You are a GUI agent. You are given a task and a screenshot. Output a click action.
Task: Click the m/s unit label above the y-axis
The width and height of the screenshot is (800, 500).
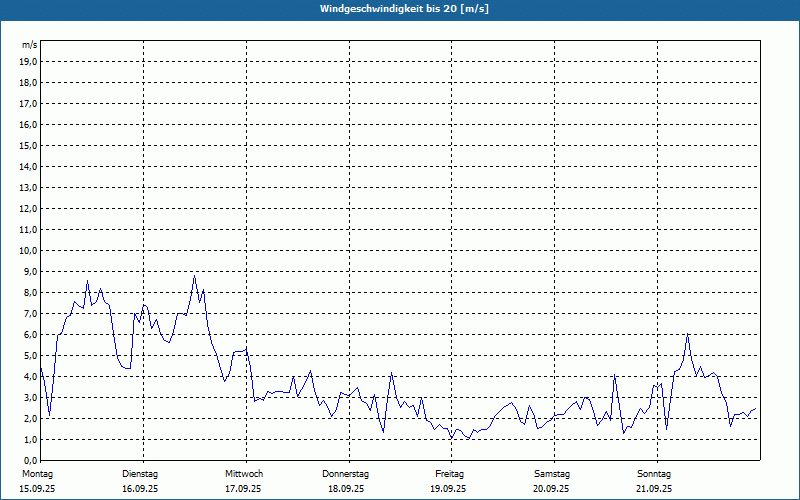(29, 46)
